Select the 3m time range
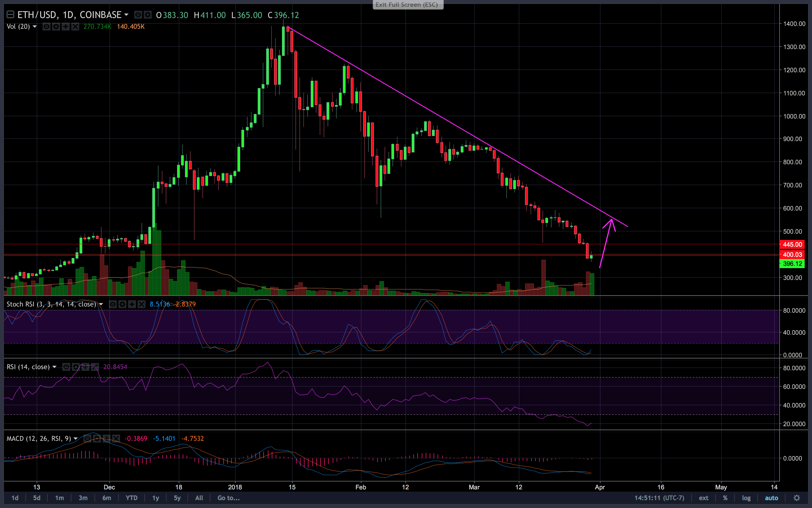The height and width of the screenshot is (508, 812). [83, 498]
